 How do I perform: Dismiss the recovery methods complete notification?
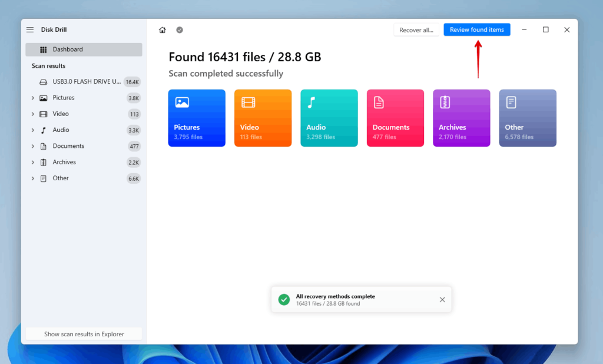(442, 300)
